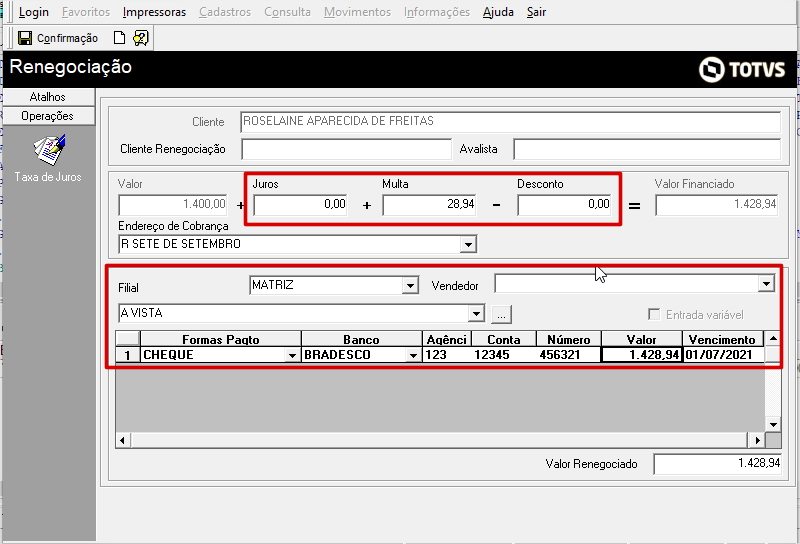Click the Valor Renegociado field
Viewport: 800px width, 544px height.
click(x=717, y=464)
